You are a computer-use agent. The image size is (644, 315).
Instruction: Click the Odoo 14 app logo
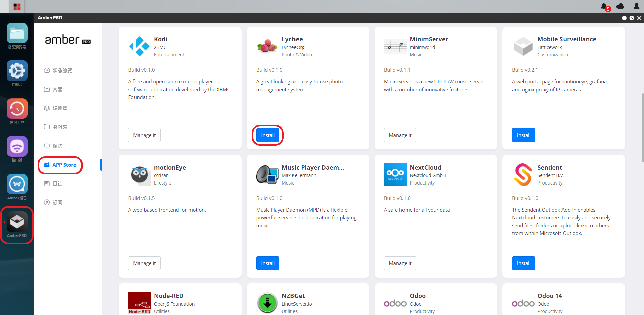tap(523, 303)
